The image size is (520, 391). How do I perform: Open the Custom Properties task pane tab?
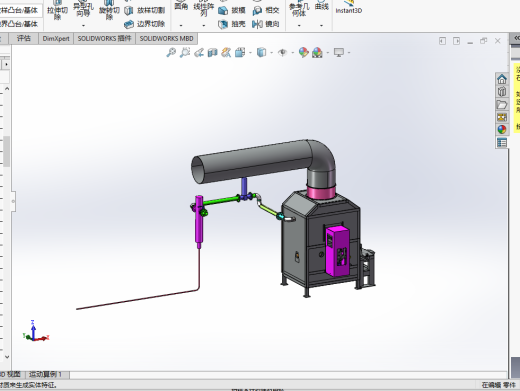pos(502,143)
